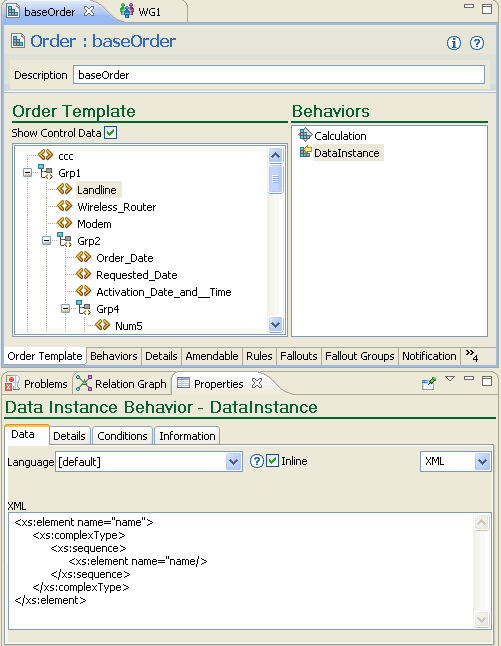Screen dimensions: 501x646
Task: Click the Order_Date element icon
Action: point(84,257)
